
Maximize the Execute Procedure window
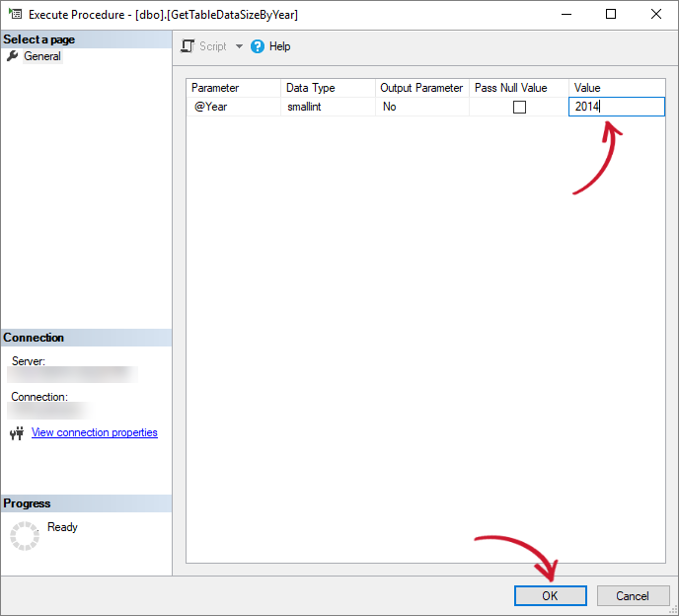click(x=611, y=14)
